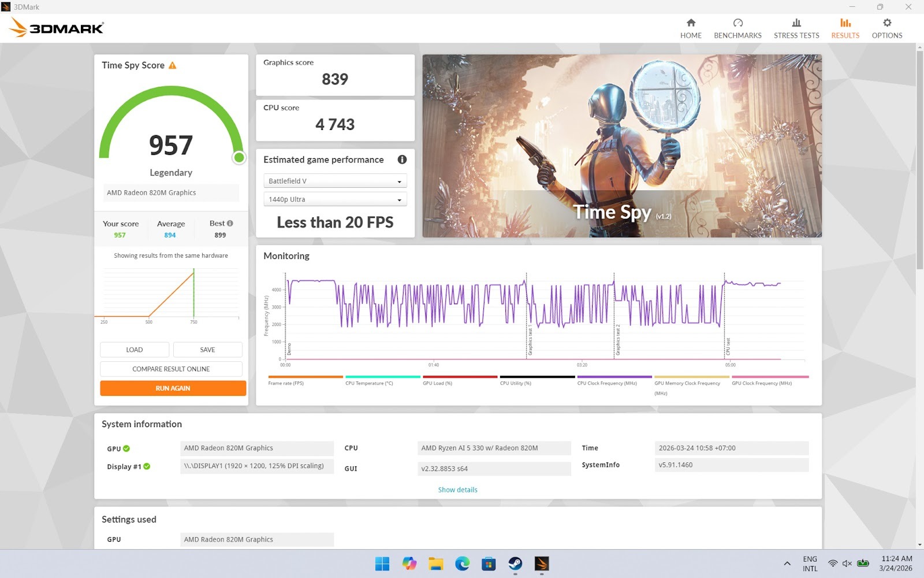Expand the Battlefield V game dropdown
924x578 pixels.
tap(335, 181)
